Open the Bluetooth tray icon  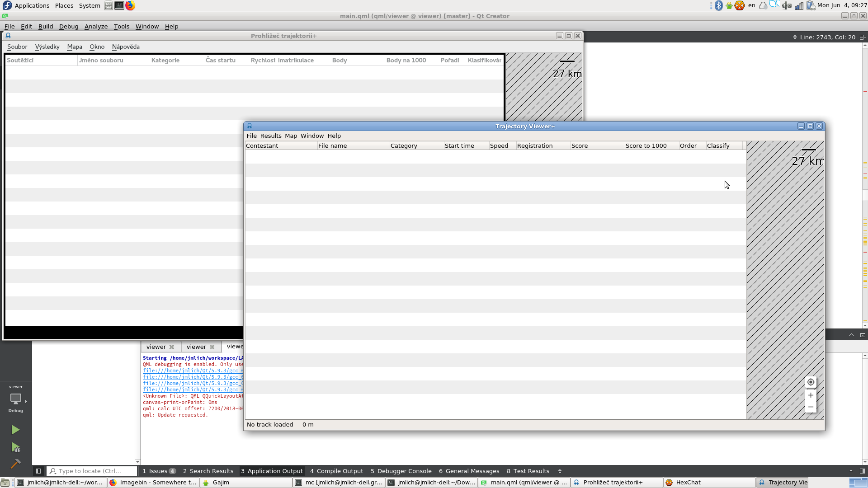tap(719, 5)
